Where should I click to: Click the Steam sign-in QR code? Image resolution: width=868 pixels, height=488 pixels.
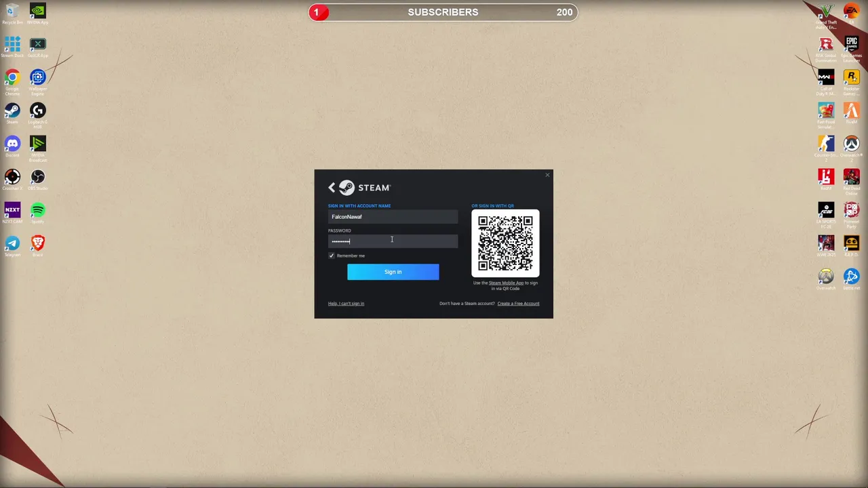(505, 243)
